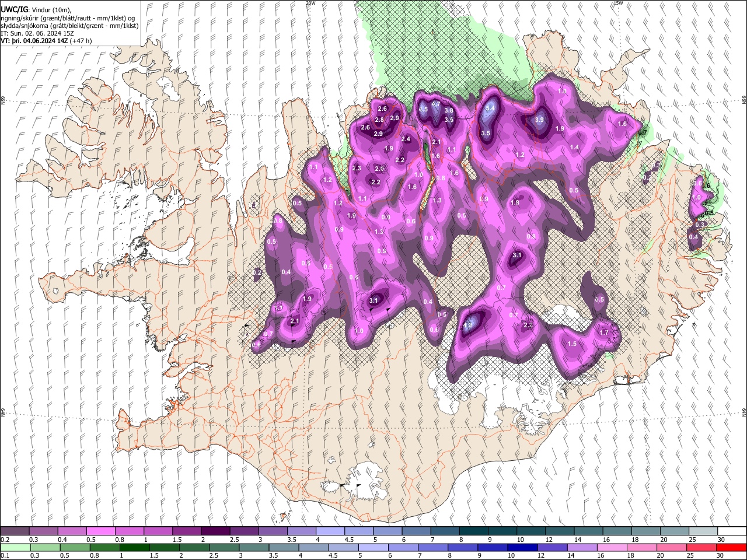Select the '3.9' value in the northeast
Viewport: 747px width, 560px height.
click(539, 120)
